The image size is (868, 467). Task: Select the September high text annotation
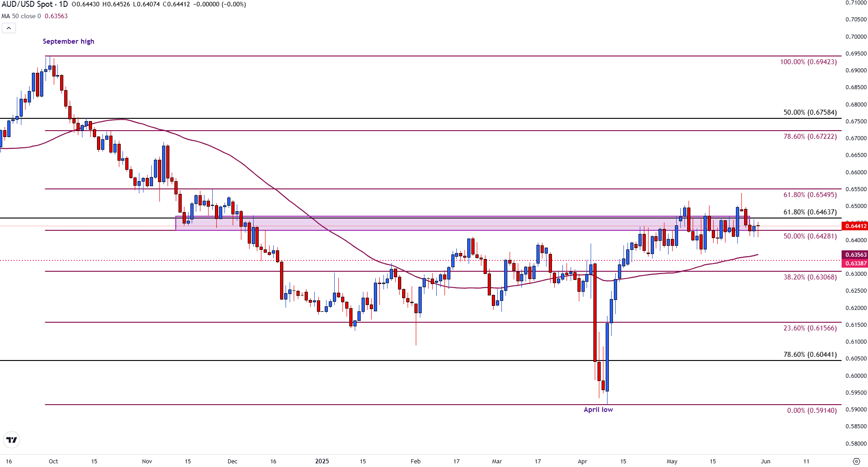68,41
